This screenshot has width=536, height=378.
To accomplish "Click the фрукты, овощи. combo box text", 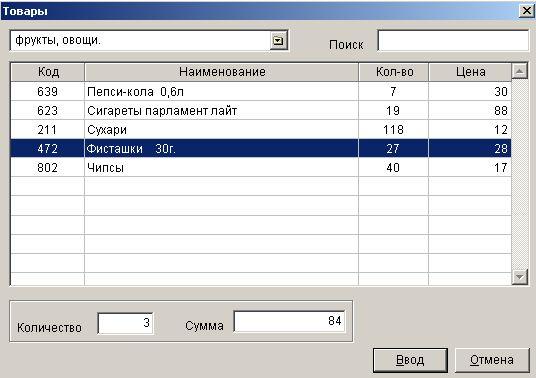I will 58,40.
